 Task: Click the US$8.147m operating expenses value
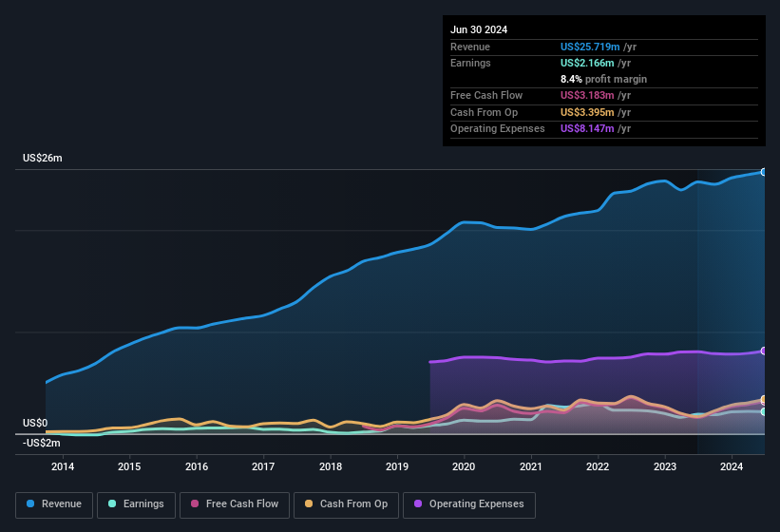pyautogui.click(x=585, y=128)
